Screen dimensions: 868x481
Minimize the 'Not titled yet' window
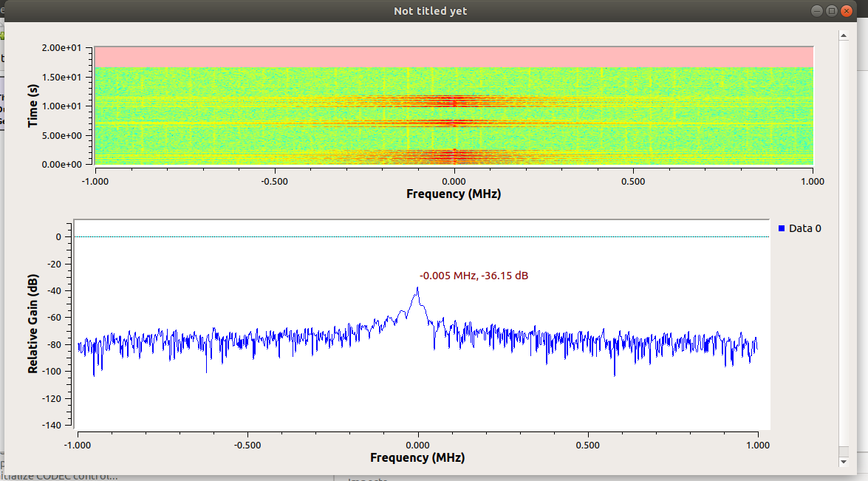pyautogui.click(x=816, y=10)
